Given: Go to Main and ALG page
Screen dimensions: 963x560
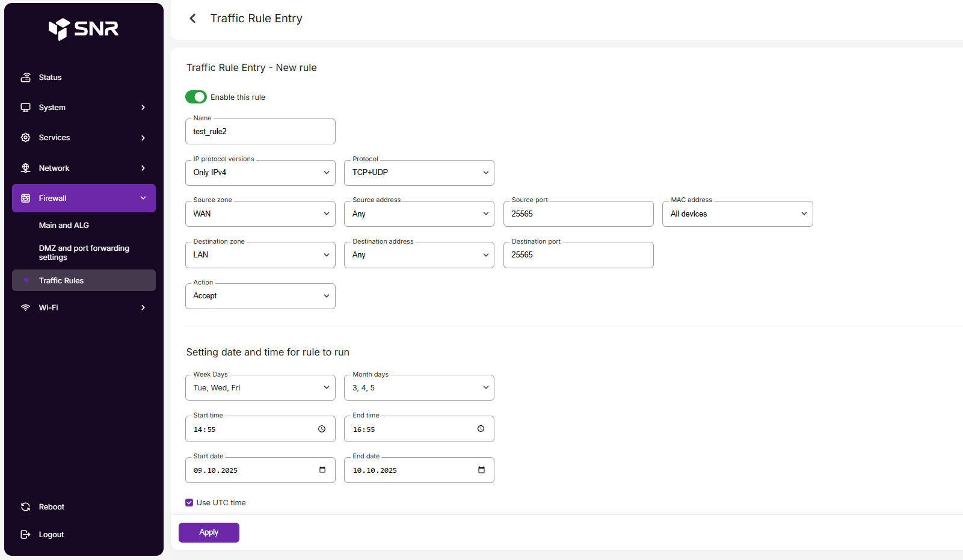Looking at the screenshot, I should coord(64,226).
